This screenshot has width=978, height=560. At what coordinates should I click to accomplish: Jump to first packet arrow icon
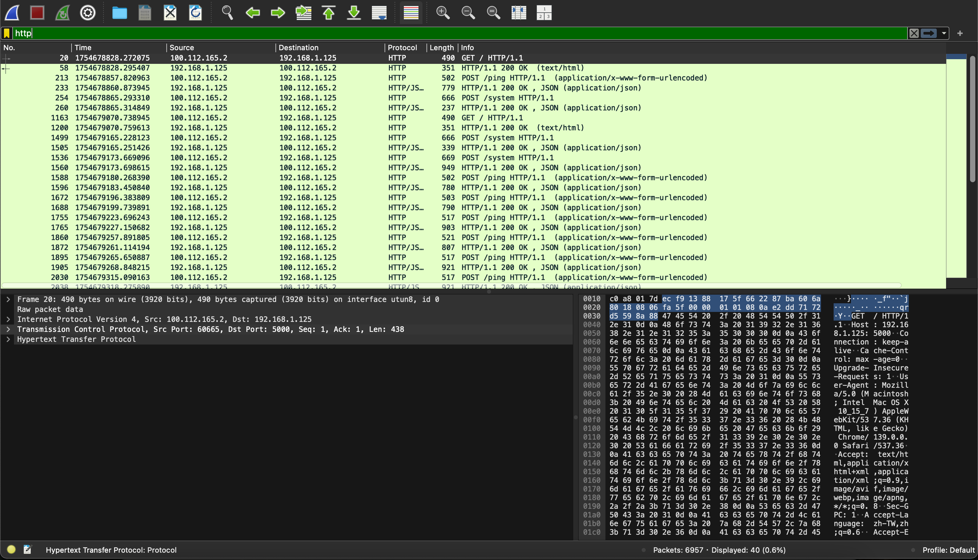[329, 13]
